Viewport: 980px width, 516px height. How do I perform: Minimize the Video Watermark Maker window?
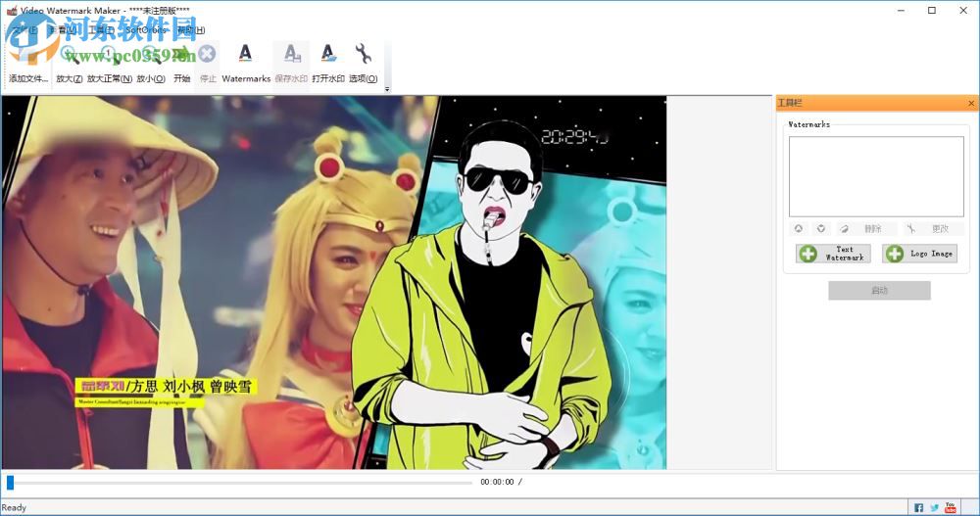tap(902, 11)
